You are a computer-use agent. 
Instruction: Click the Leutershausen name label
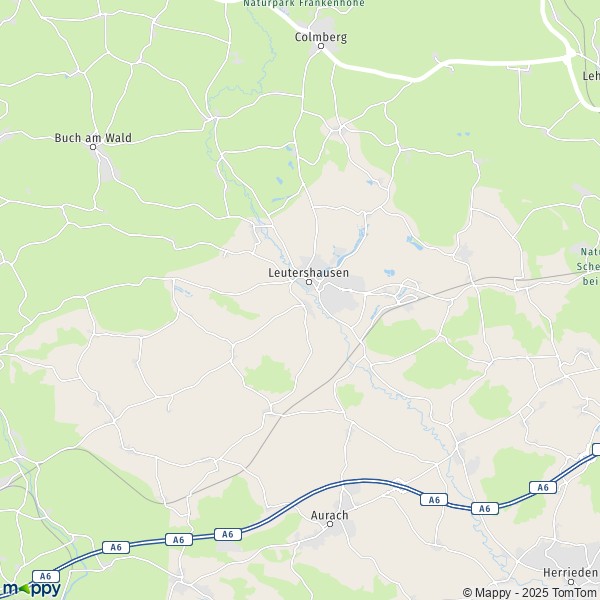coord(308,273)
